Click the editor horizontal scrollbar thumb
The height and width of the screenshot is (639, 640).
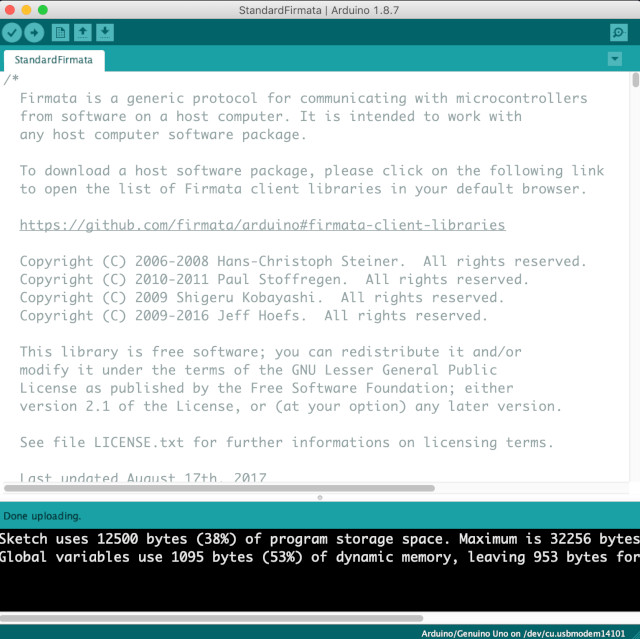click(219, 488)
